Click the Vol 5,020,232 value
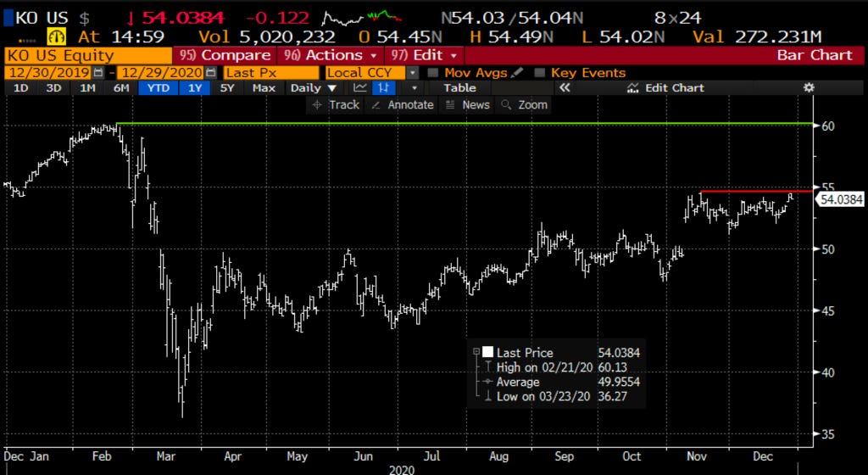 point(267,37)
